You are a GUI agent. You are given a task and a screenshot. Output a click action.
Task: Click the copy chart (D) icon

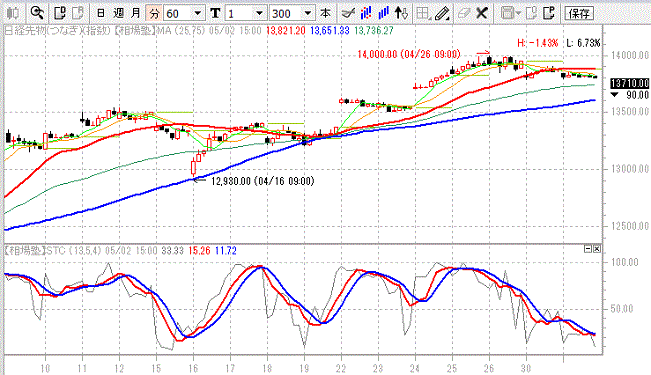60,13
